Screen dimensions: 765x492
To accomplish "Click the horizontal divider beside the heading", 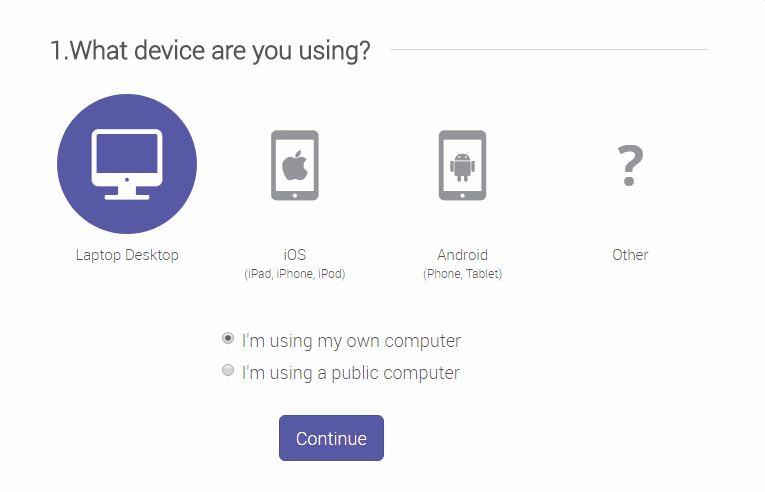I will [548, 49].
